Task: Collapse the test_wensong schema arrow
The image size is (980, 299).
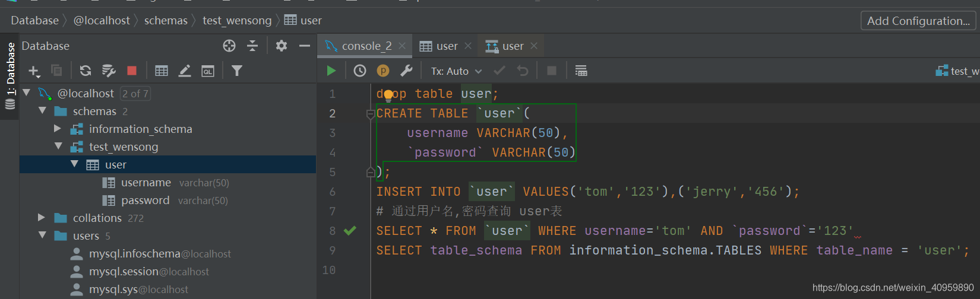Action: pyautogui.click(x=58, y=146)
